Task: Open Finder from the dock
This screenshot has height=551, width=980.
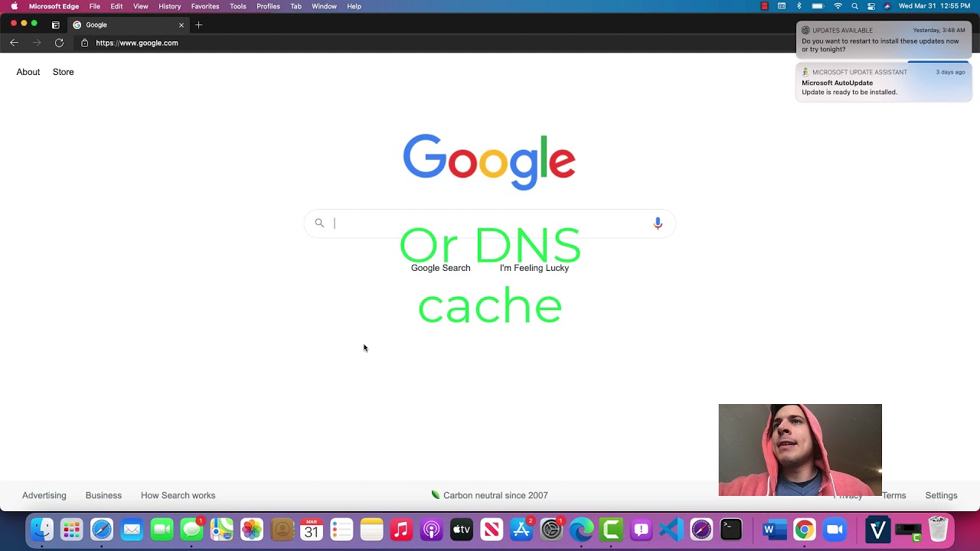Action: (x=42, y=529)
